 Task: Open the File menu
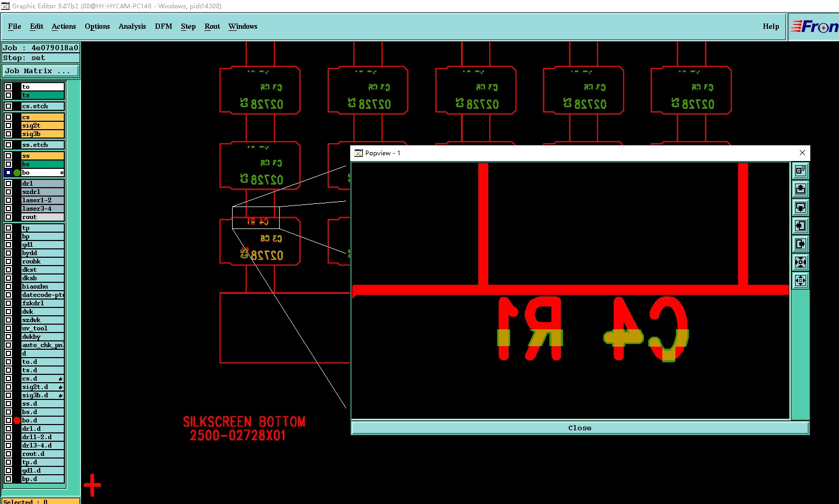15,26
